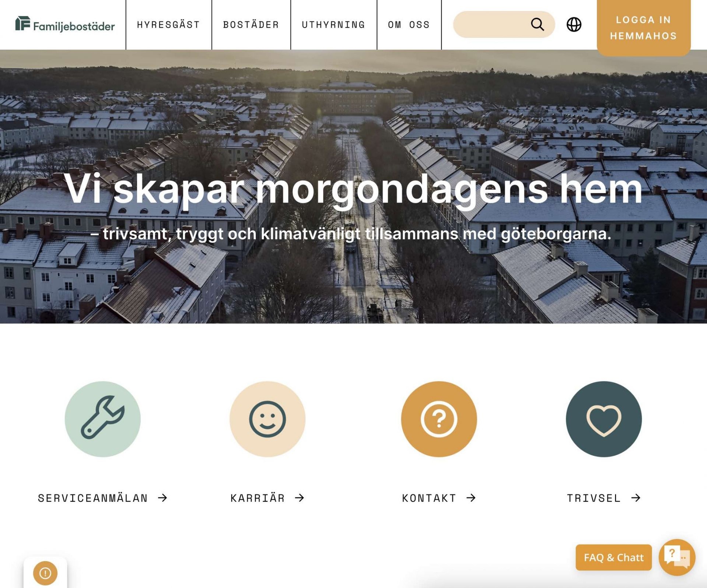This screenshot has width=707, height=588.
Task: Open the Trivsel link
Action: tap(603, 498)
